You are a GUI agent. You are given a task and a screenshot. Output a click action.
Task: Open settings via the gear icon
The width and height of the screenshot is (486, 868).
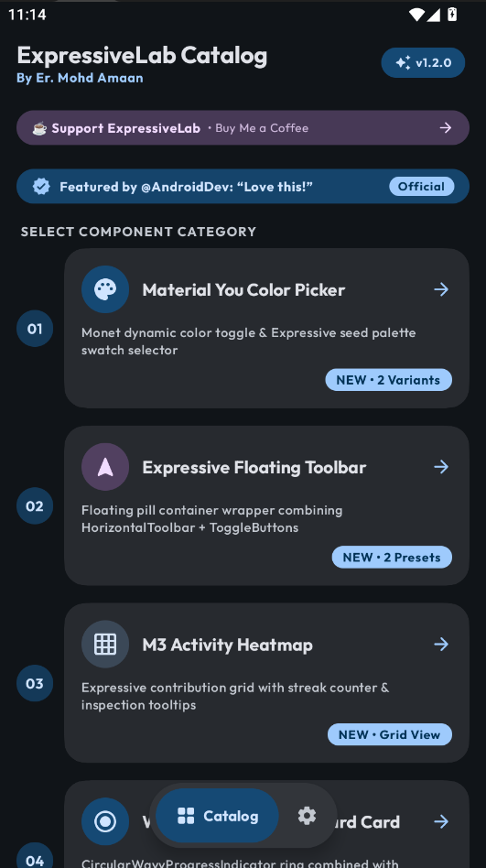tap(307, 816)
